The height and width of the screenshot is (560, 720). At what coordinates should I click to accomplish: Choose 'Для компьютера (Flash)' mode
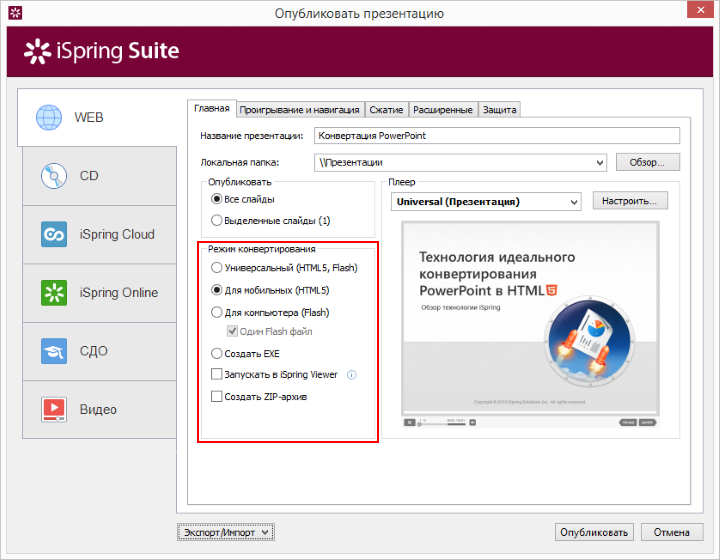(x=216, y=313)
